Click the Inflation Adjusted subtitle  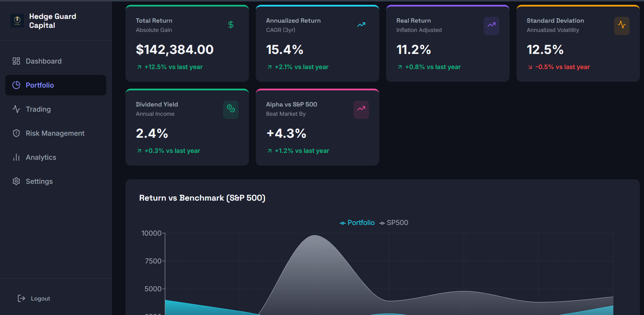coord(419,30)
